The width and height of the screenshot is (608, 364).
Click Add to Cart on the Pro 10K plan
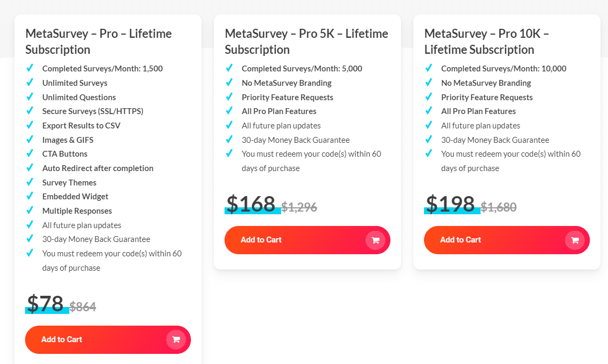(507, 240)
